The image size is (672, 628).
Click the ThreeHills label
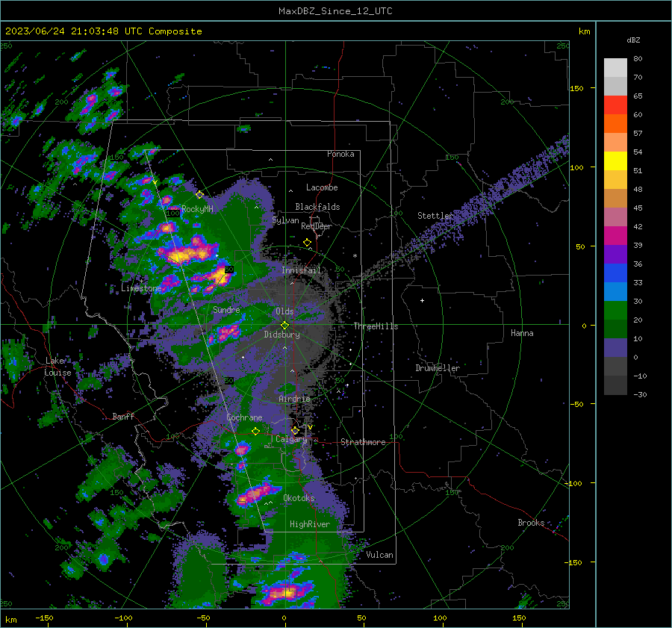[x=376, y=326]
